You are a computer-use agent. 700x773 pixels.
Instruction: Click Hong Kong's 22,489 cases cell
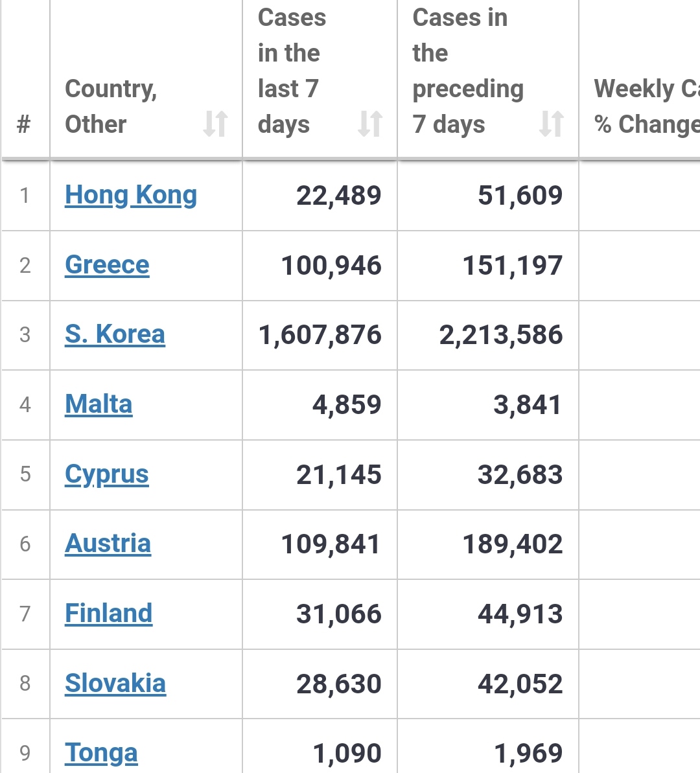(339, 196)
